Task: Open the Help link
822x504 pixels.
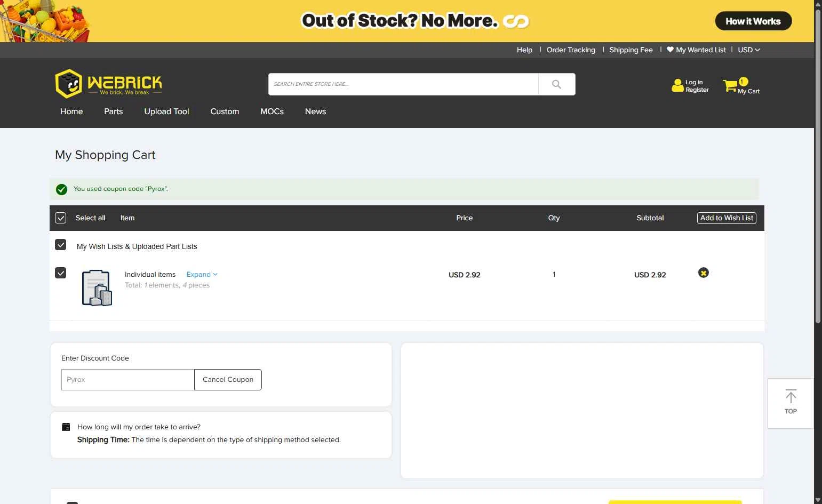Action: pos(524,50)
